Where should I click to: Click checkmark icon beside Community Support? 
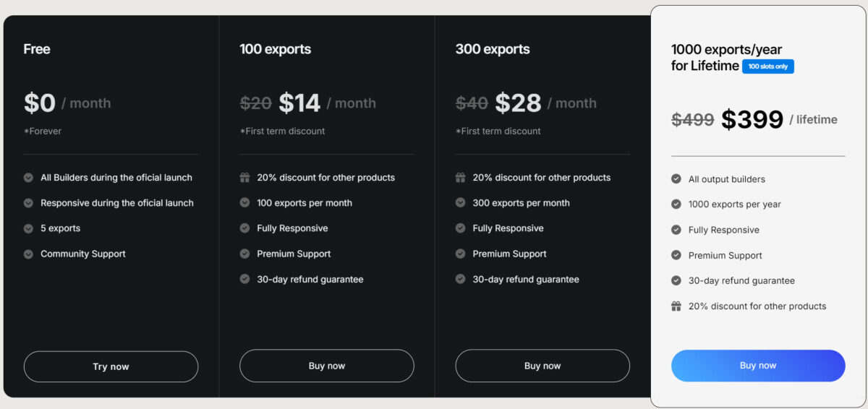coord(28,254)
